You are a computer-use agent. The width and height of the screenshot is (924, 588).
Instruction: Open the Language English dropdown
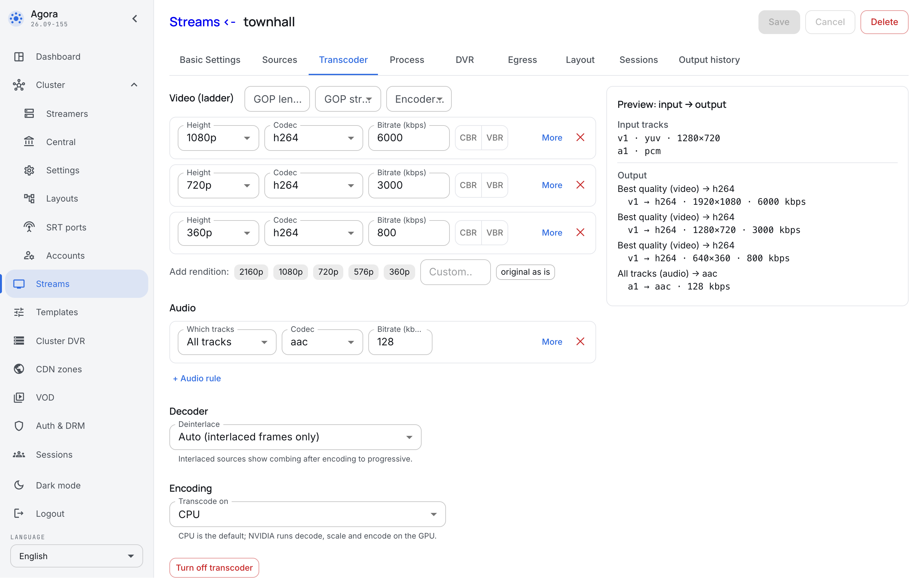[x=76, y=556]
